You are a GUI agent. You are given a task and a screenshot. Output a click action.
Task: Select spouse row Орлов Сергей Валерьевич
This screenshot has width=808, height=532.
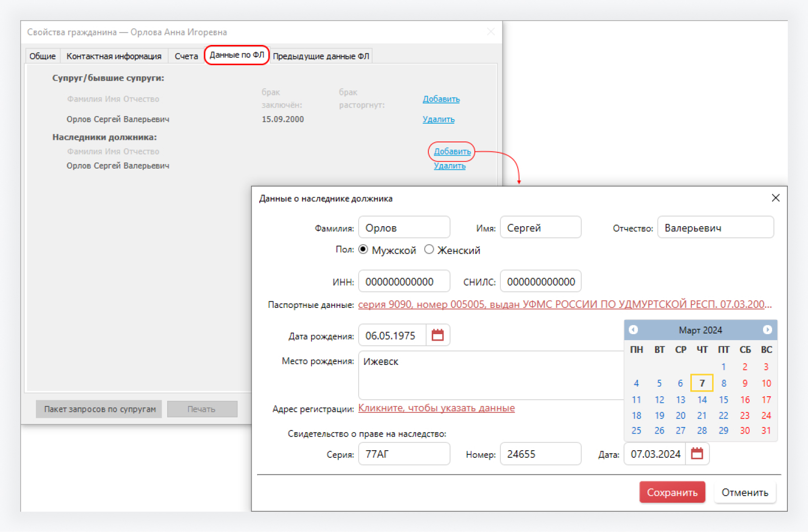[x=118, y=119]
